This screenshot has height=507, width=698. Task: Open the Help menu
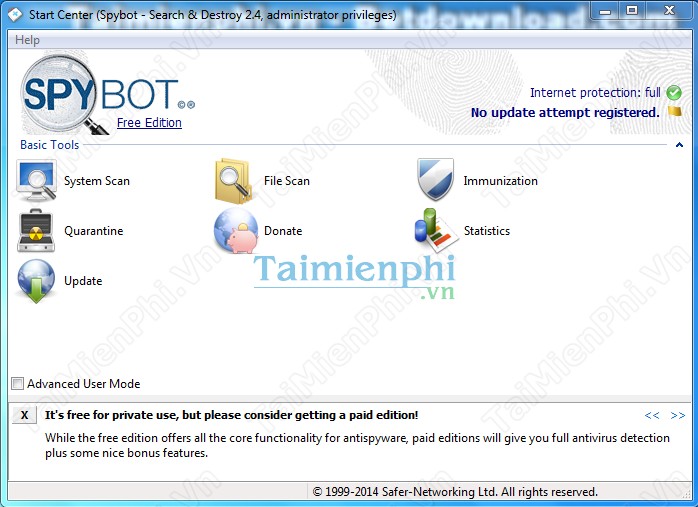pos(27,40)
